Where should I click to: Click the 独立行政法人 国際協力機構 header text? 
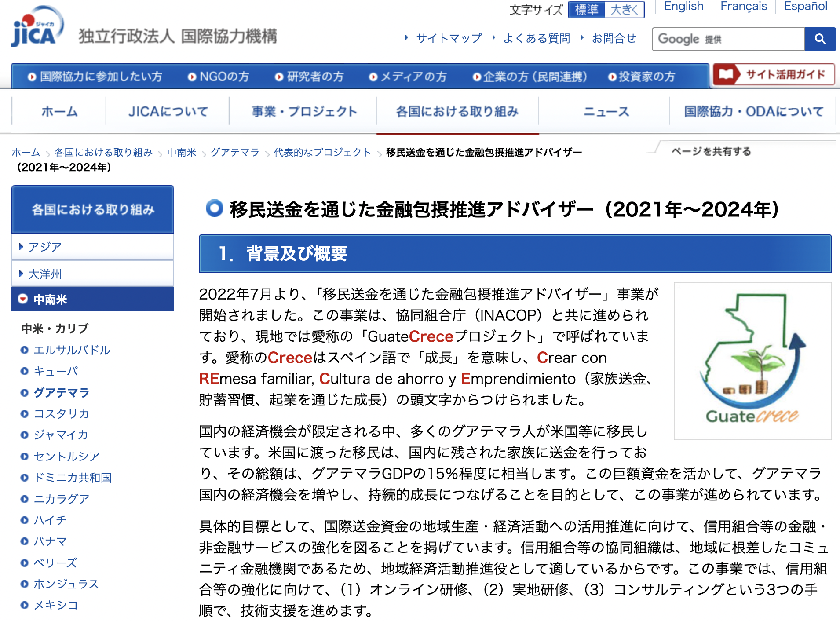pyautogui.click(x=178, y=36)
